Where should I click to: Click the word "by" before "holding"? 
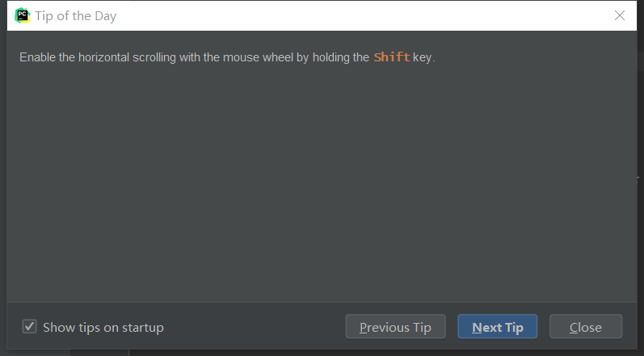coord(303,57)
